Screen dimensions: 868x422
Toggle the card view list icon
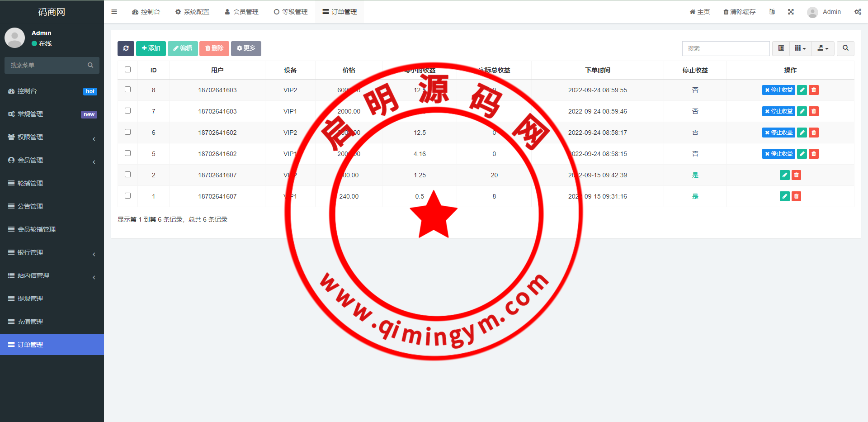coord(781,48)
